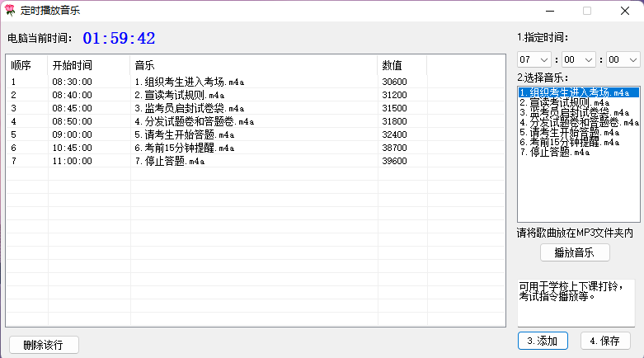Screen dimensions: 644x358
Task: Select table row starting at 10:45:00
Action: point(256,148)
